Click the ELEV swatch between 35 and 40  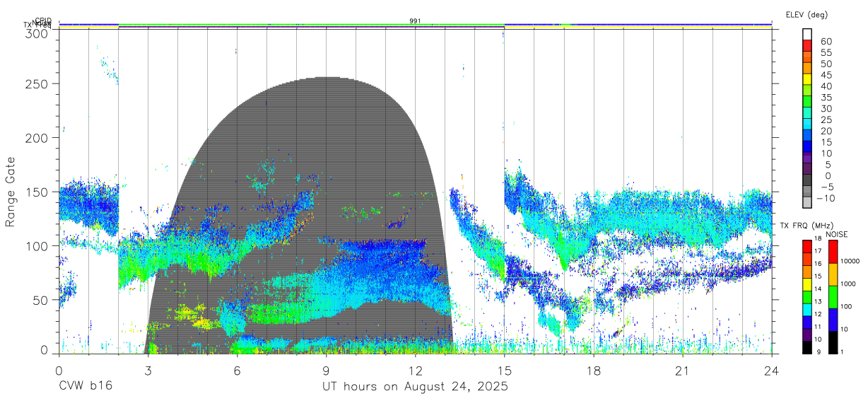pos(807,91)
